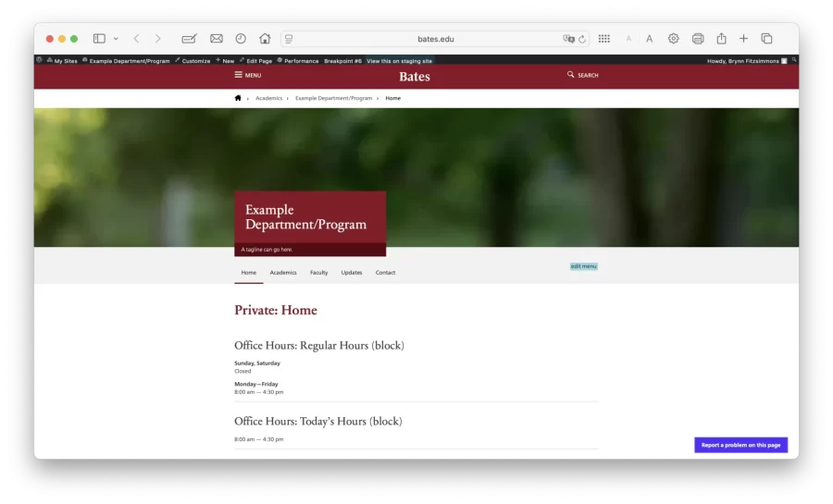833x504 pixels.
Task: Click the tagline text under banner
Action: point(267,250)
